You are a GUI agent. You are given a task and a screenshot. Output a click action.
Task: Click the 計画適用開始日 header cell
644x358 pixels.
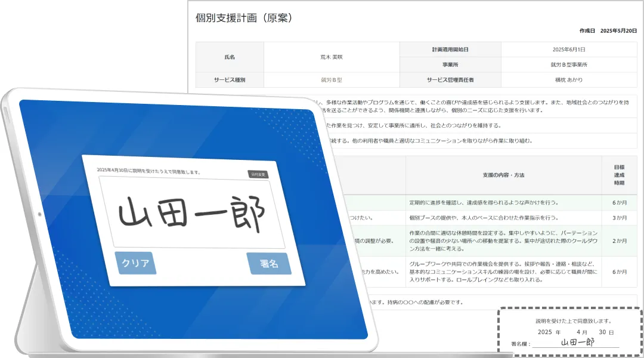(450, 50)
